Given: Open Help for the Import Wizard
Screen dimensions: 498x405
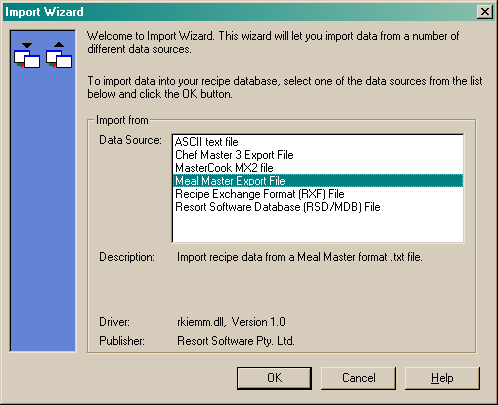Looking at the screenshot, I should coord(442,378).
